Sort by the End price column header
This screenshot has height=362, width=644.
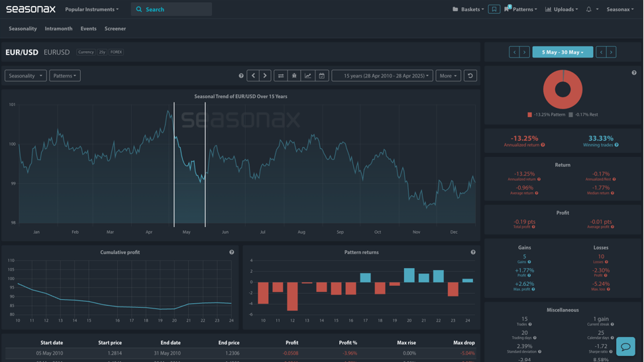(x=229, y=342)
